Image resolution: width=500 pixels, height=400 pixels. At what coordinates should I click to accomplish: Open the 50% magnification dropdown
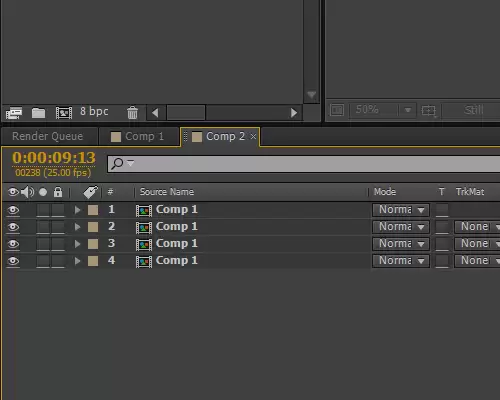(382, 110)
